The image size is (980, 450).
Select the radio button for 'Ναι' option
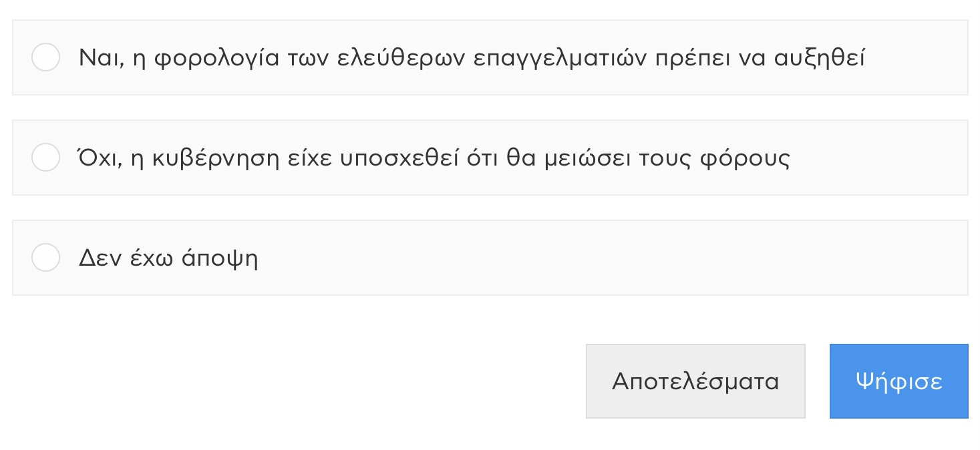click(x=46, y=57)
